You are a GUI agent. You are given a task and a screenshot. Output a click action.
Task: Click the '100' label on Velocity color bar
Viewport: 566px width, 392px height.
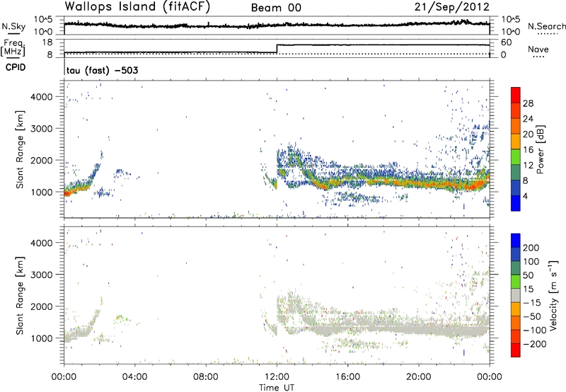pyautogui.click(x=531, y=262)
